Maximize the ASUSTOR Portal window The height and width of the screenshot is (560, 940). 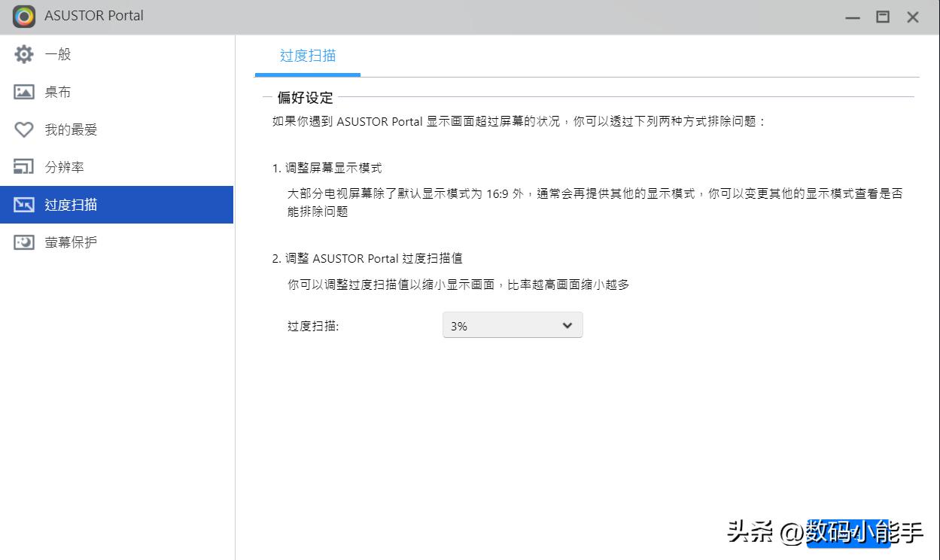coord(882,16)
